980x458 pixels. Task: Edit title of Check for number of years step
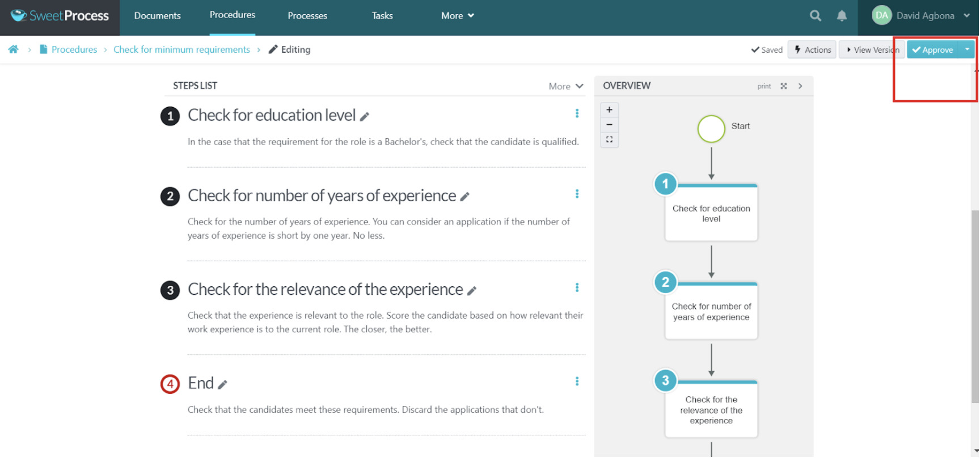tap(465, 197)
